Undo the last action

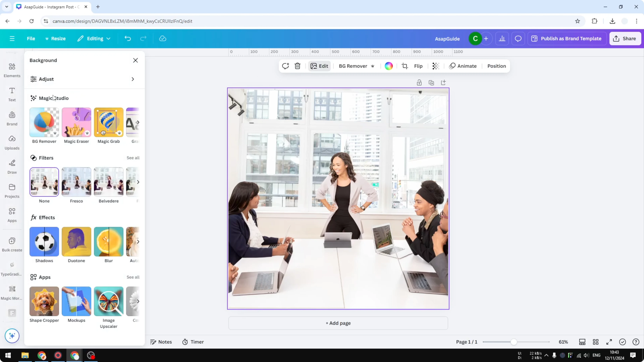(x=128, y=38)
